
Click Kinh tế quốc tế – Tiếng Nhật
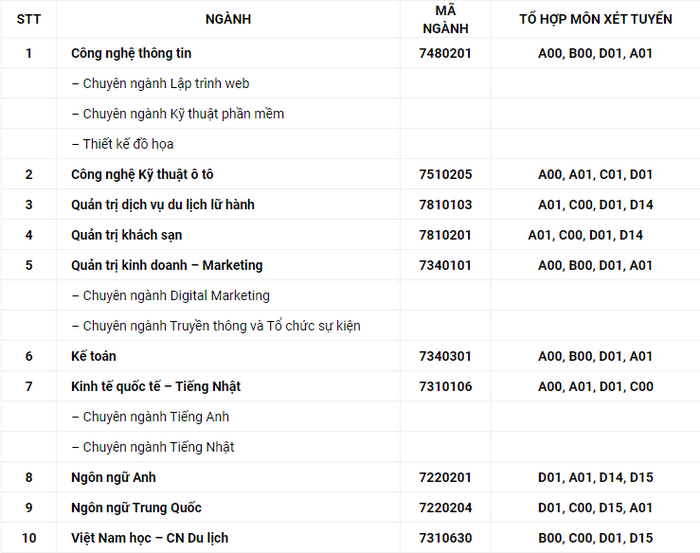(x=155, y=387)
